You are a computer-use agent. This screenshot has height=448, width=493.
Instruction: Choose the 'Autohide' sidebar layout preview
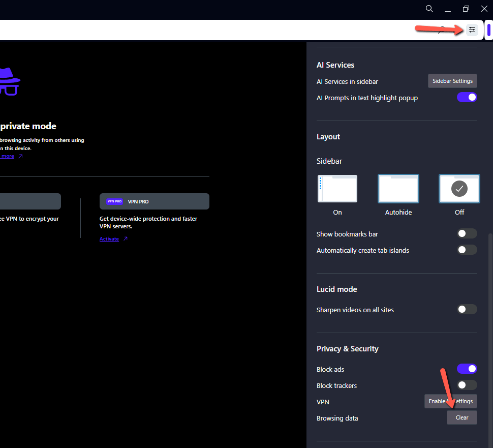398,188
